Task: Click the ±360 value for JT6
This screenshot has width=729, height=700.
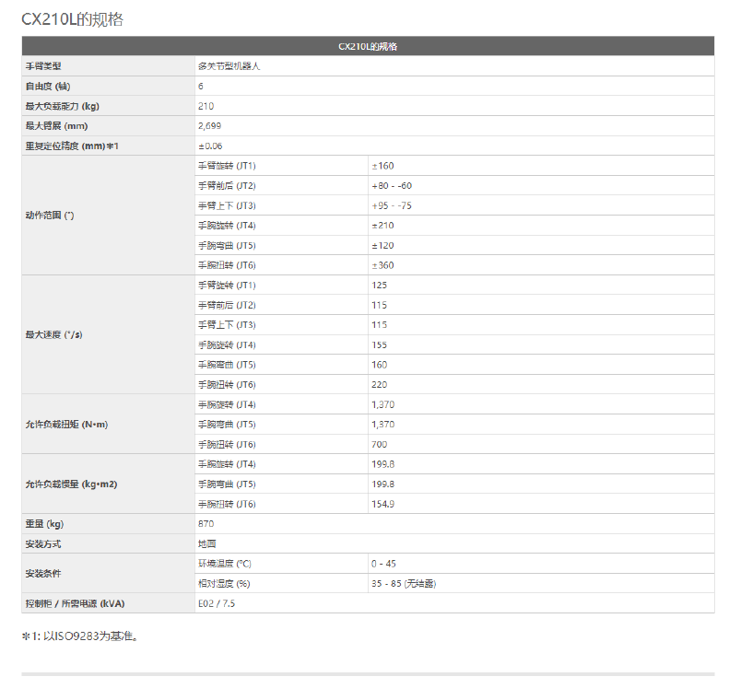Action: click(x=382, y=265)
